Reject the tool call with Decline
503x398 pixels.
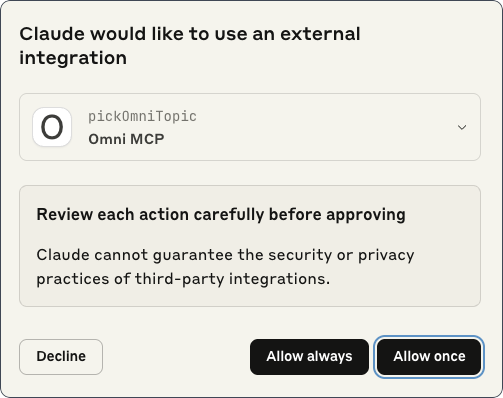click(61, 357)
